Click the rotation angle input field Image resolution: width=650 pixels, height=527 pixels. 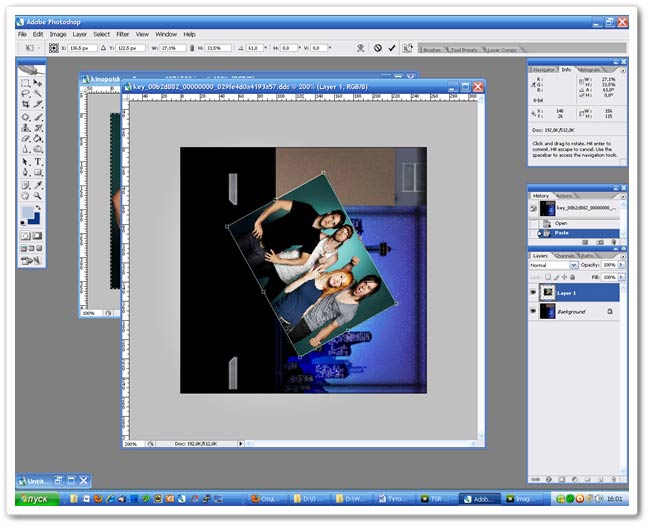(254, 47)
